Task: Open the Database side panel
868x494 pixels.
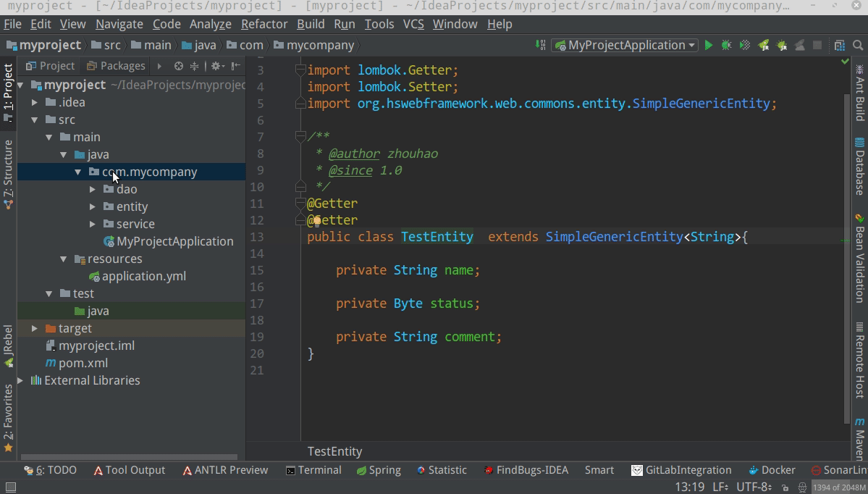Action: pos(860,166)
